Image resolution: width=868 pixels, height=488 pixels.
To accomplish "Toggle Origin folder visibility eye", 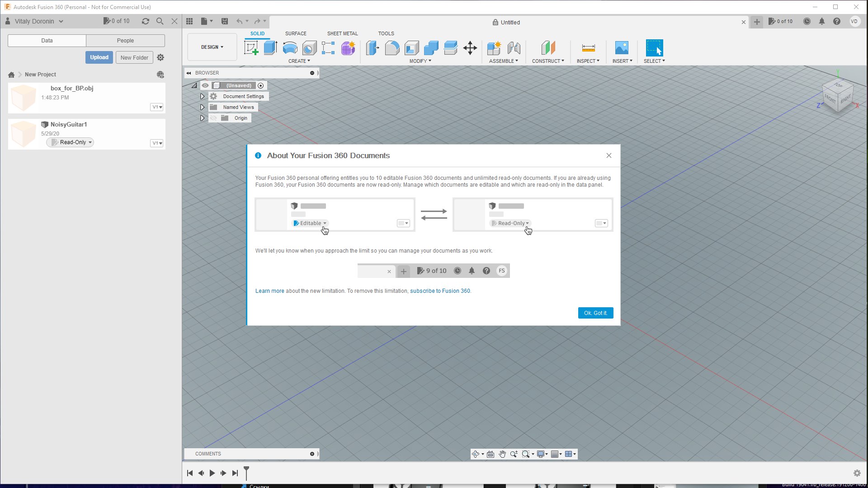I will (x=213, y=118).
